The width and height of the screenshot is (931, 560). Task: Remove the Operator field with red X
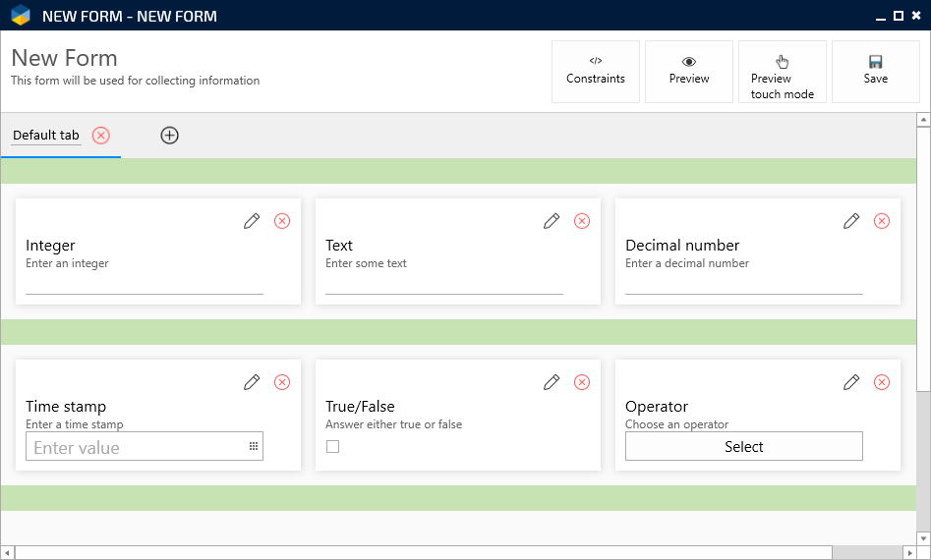tap(882, 382)
